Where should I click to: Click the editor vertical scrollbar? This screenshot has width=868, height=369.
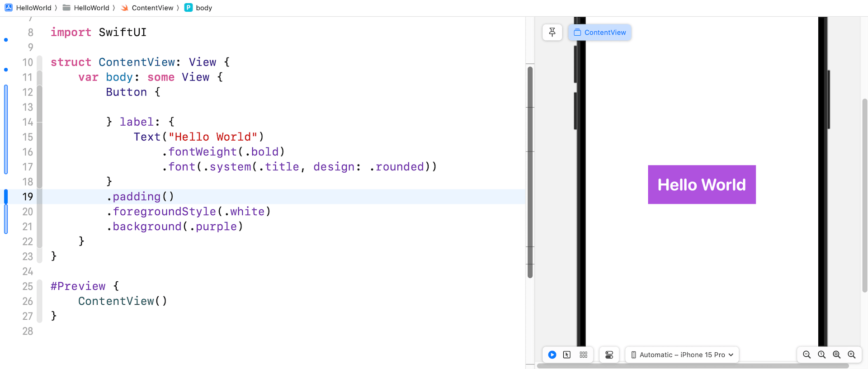coord(530,172)
